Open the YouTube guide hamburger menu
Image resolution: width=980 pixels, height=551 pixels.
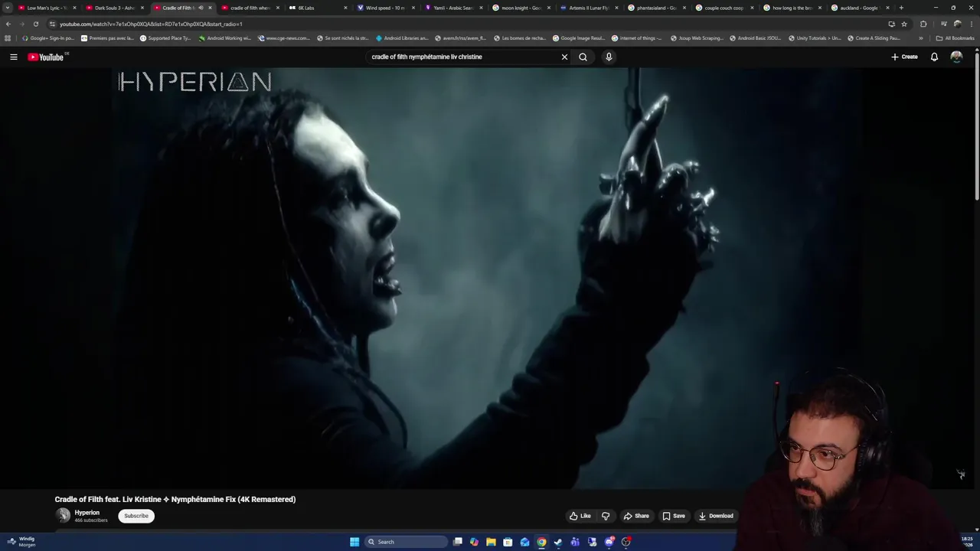click(x=13, y=57)
